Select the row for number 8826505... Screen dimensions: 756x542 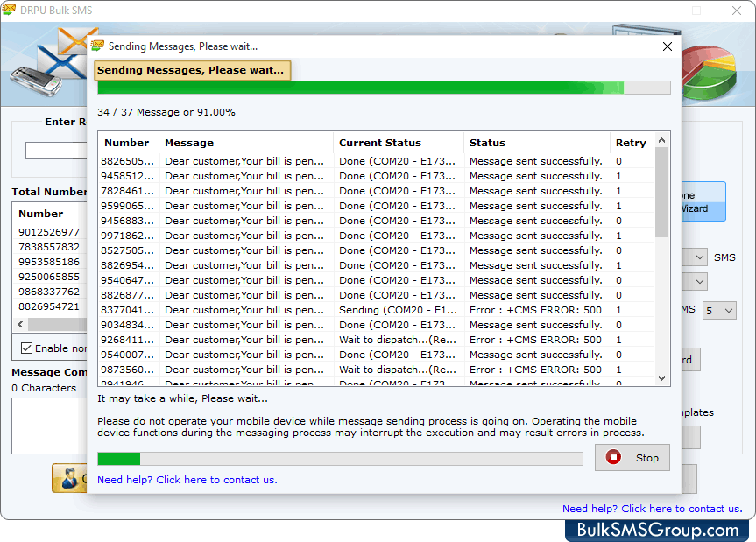click(x=376, y=161)
